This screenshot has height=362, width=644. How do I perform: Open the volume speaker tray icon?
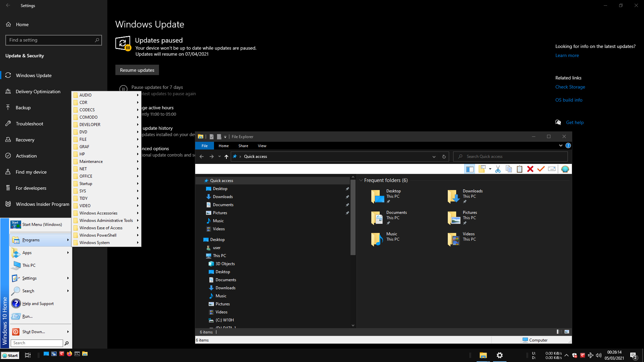click(x=599, y=355)
